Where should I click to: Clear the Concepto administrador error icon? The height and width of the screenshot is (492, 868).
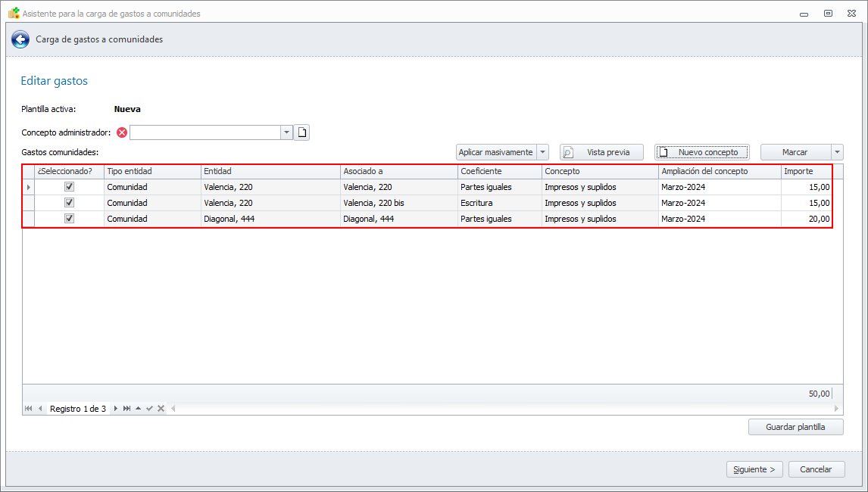pos(122,132)
